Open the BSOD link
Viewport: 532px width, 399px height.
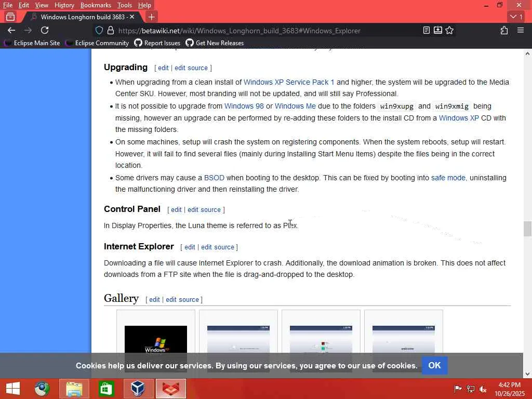[x=214, y=178]
